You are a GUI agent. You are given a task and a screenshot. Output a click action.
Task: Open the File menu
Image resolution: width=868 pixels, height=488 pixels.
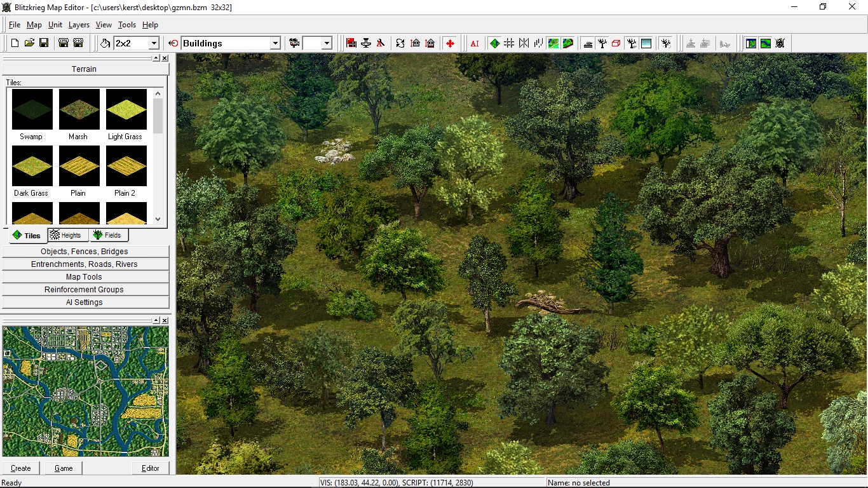pos(15,25)
